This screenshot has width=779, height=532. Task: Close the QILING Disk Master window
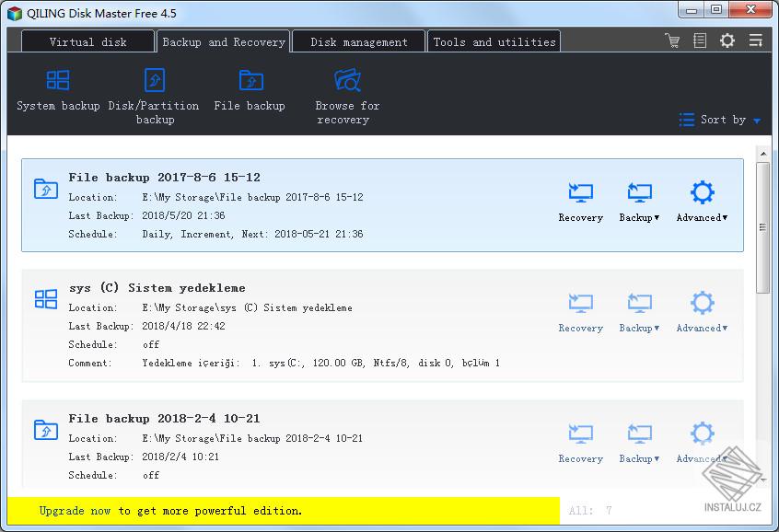751,10
